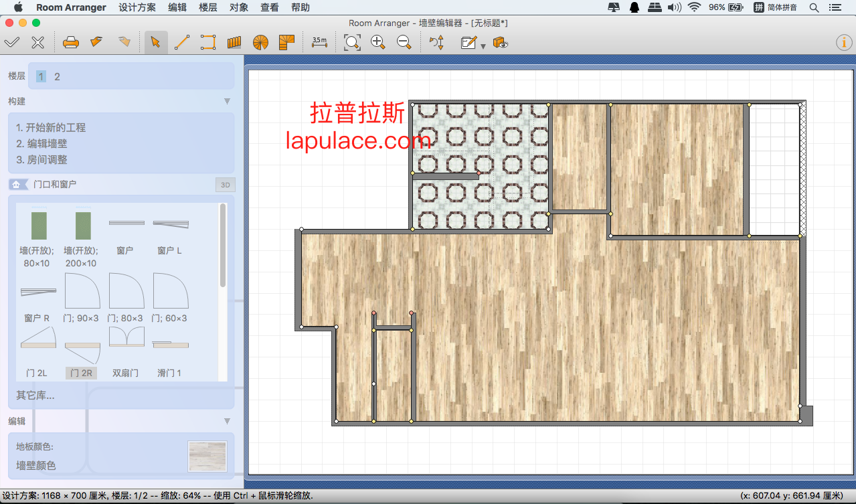Click 2. 编辑墙壁 step
The image size is (856, 504).
[41, 143]
